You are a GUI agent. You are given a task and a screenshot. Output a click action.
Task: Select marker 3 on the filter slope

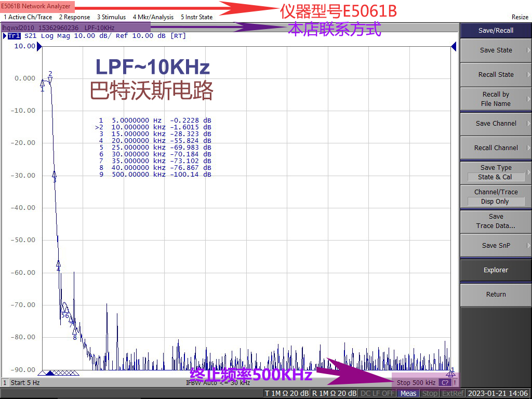pyautogui.click(x=54, y=175)
